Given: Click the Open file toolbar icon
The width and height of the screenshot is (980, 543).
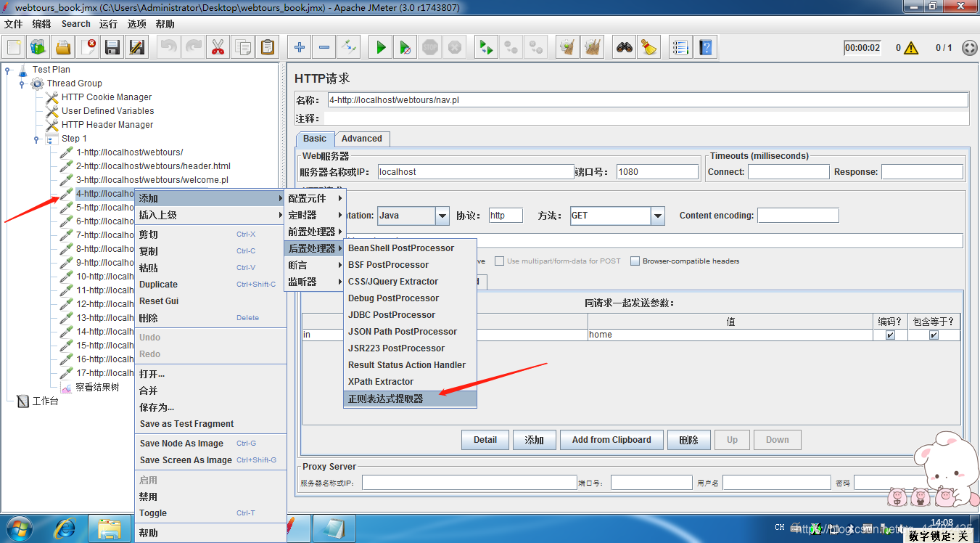Looking at the screenshot, I should pyautogui.click(x=63, y=48).
